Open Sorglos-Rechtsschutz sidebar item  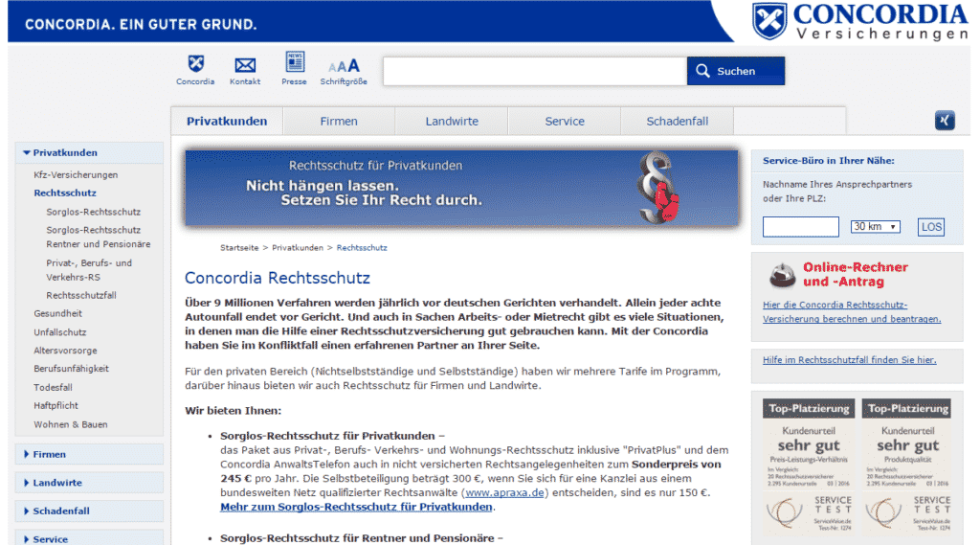point(93,212)
